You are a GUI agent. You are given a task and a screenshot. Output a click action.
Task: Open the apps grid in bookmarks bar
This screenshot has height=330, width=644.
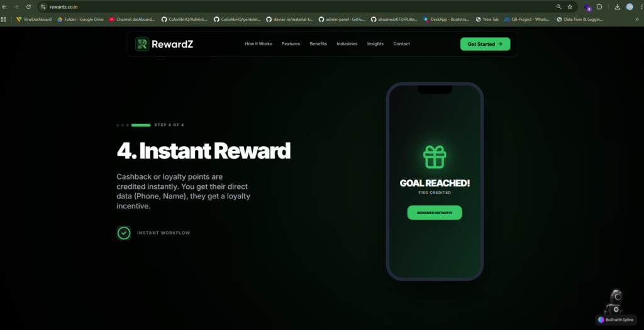pos(4,20)
